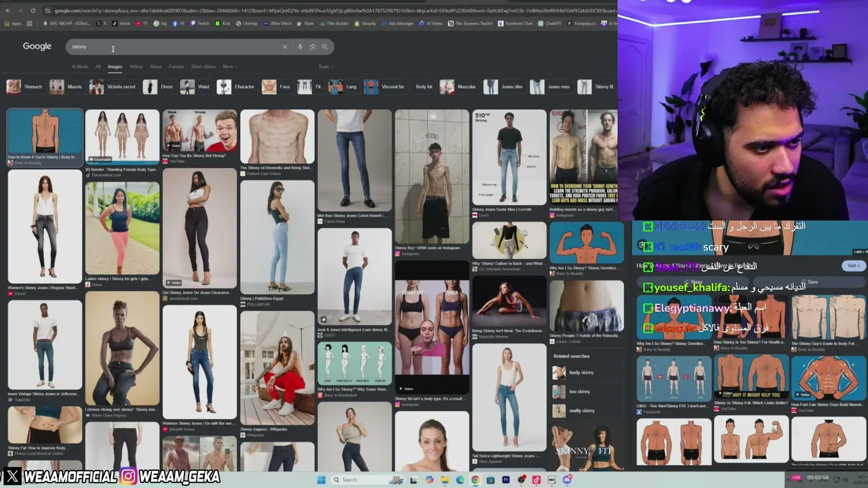Switch to the AI Mode tab

[80, 66]
